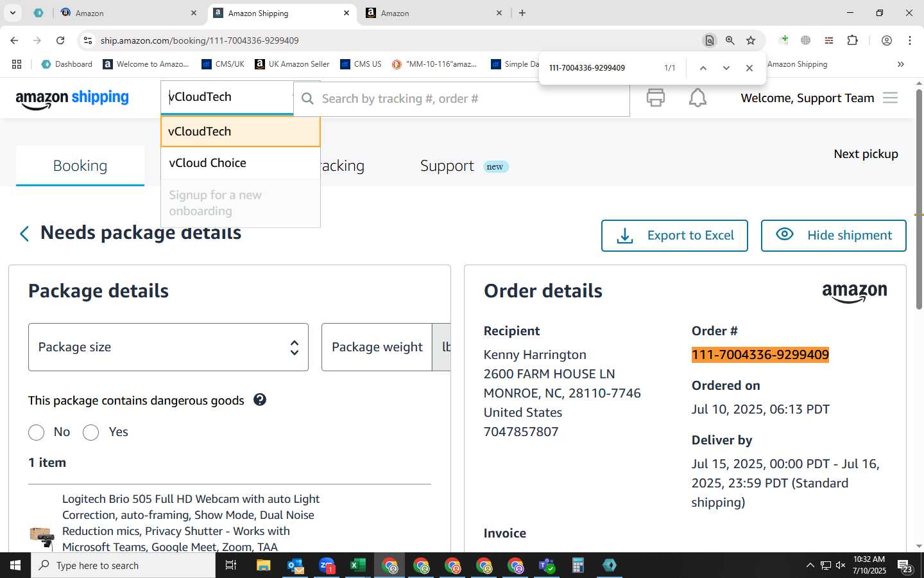This screenshot has height=578, width=924.
Task: Open a new browser tab
Action: coord(522,13)
